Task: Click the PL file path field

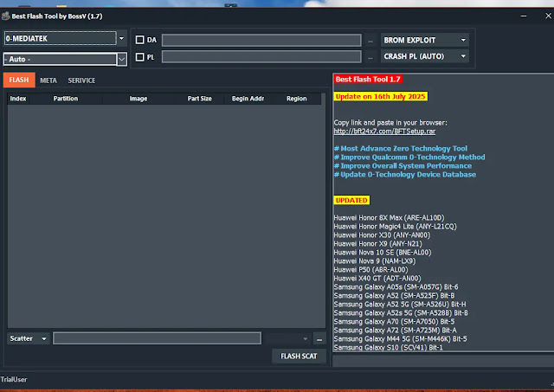Action: (261, 56)
